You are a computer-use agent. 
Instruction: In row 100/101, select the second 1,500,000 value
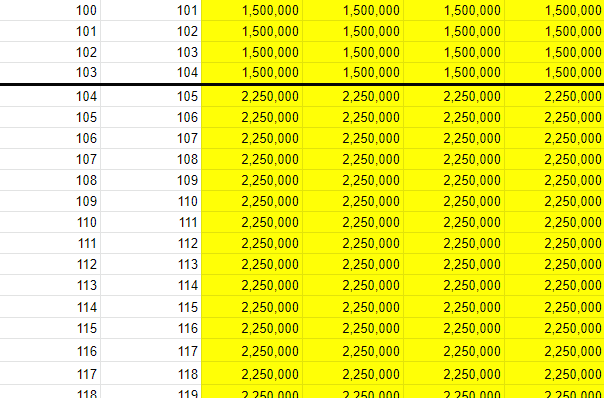tap(353, 10)
